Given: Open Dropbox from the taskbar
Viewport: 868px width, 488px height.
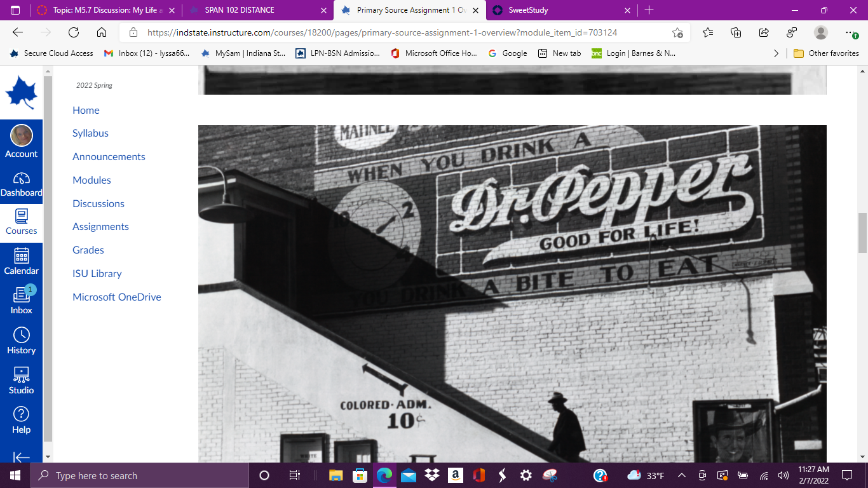Looking at the screenshot, I should click(432, 475).
